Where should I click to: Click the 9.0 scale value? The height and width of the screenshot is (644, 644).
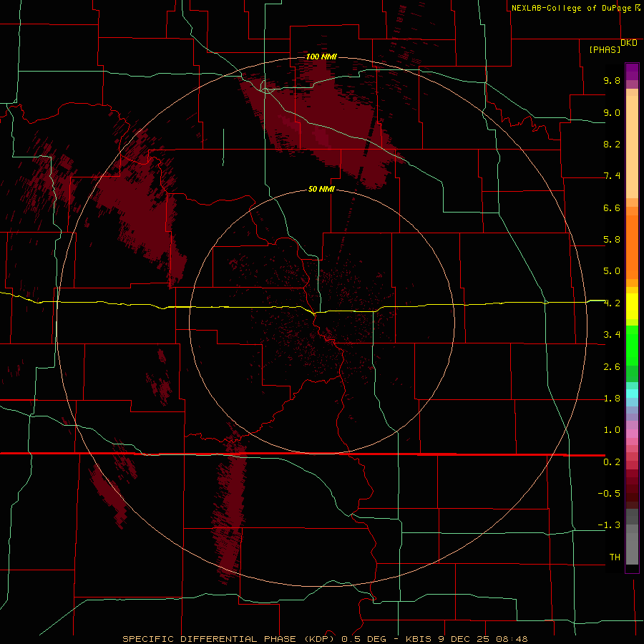point(612,112)
